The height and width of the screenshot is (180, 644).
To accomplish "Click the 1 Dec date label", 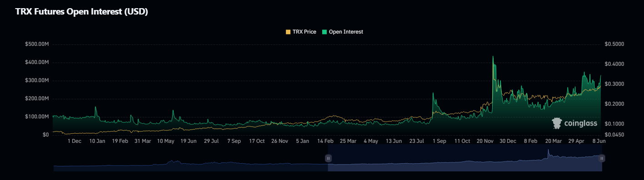I will pyautogui.click(x=74, y=141).
